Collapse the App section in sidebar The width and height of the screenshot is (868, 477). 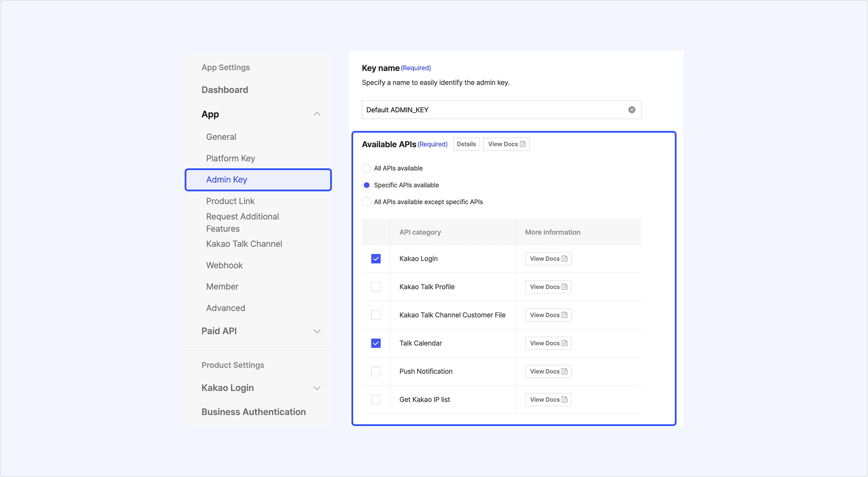click(317, 114)
